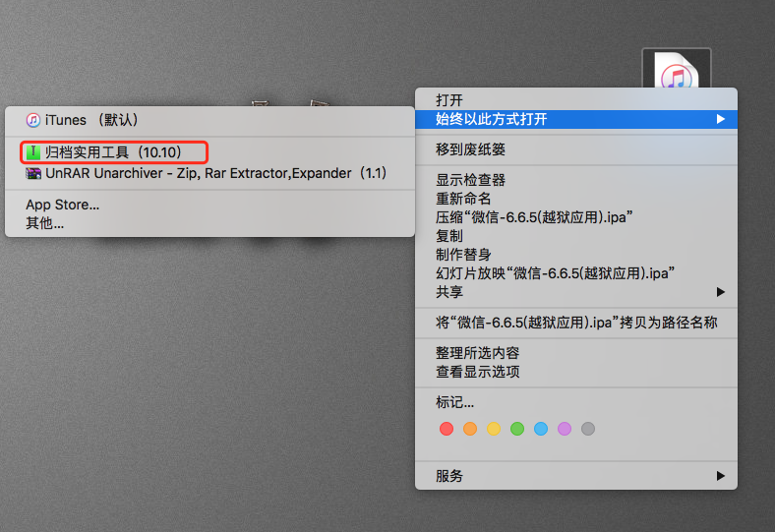Click 制作替身 to make an alias
The height and width of the screenshot is (532, 775).
pos(576,255)
